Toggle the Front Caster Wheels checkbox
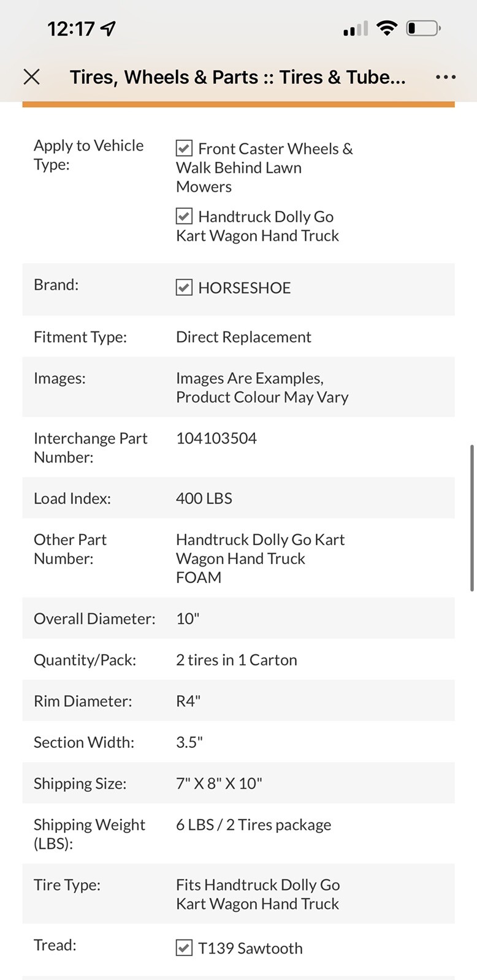 pos(184,148)
